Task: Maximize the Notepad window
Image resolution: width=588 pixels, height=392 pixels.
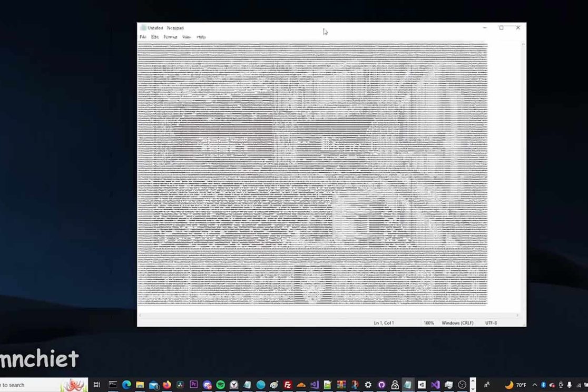Action: (501, 28)
